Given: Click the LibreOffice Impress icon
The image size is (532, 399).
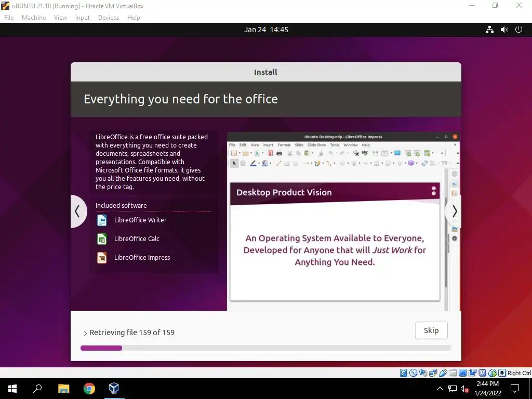Looking at the screenshot, I should tap(102, 258).
